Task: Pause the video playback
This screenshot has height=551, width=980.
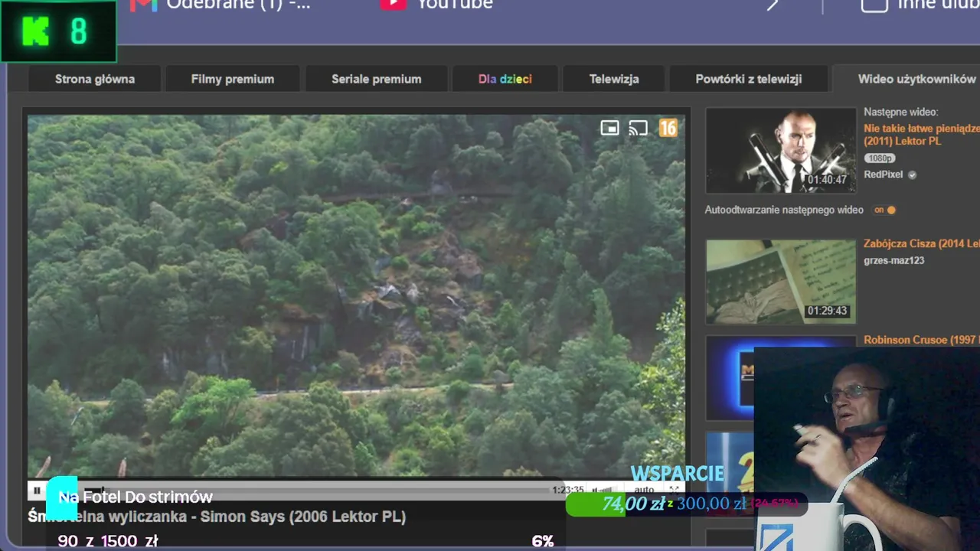Action: coord(37,490)
